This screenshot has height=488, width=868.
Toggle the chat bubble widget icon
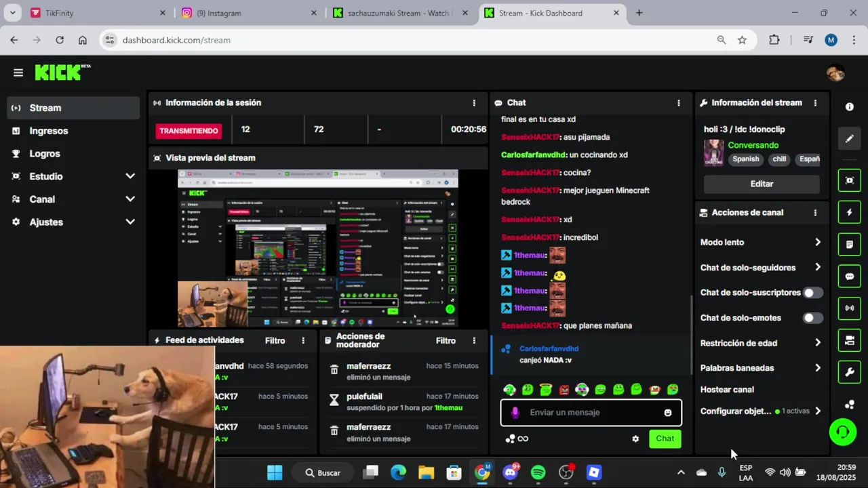[x=850, y=277]
